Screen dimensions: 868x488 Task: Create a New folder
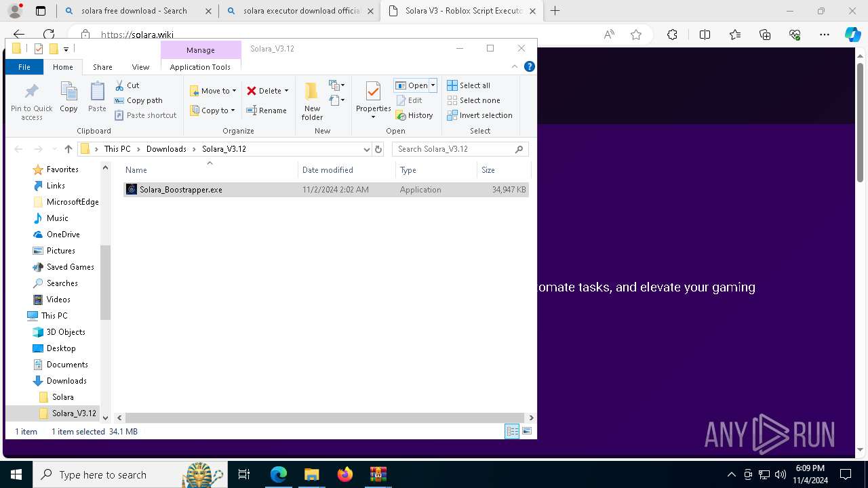click(x=312, y=102)
